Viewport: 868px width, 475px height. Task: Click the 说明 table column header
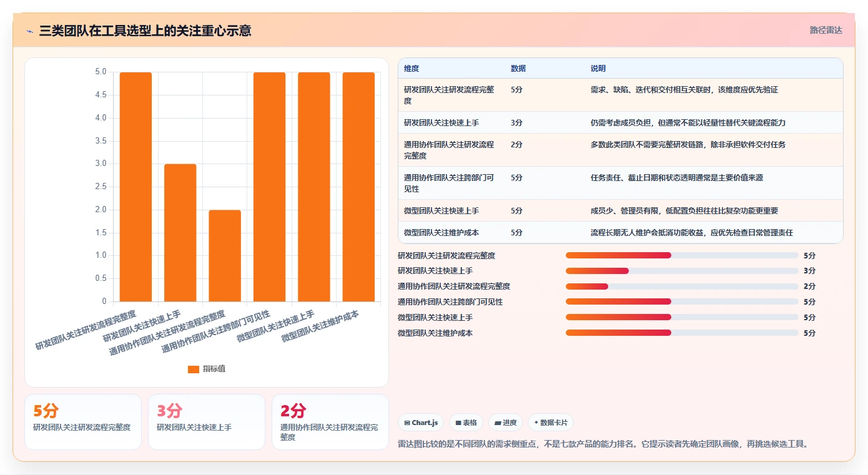tap(598, 69)
